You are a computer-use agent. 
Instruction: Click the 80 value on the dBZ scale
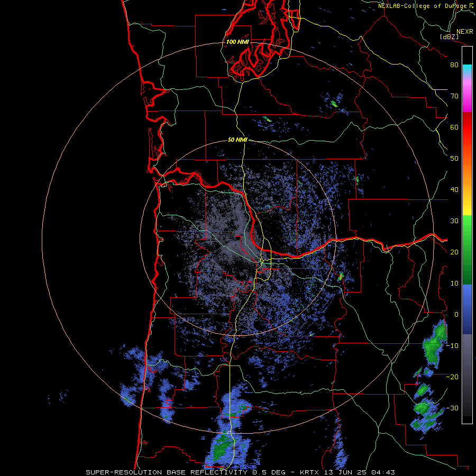click(x=454, y=65)
